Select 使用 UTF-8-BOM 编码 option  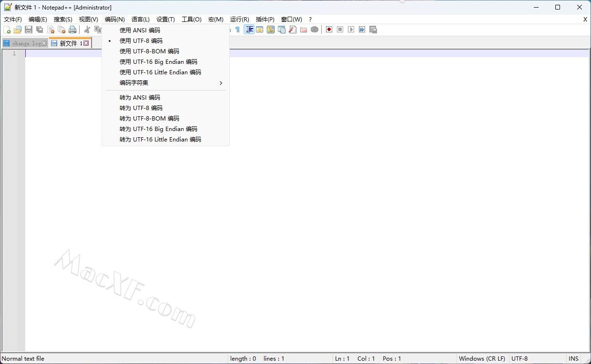tap(165, 51)
